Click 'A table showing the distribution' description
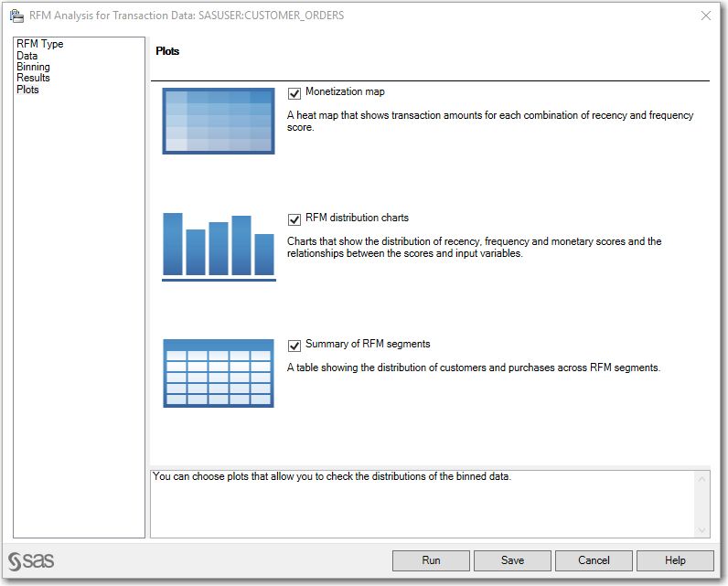Screen dimensions: 728x586 [x=474, y=368]
